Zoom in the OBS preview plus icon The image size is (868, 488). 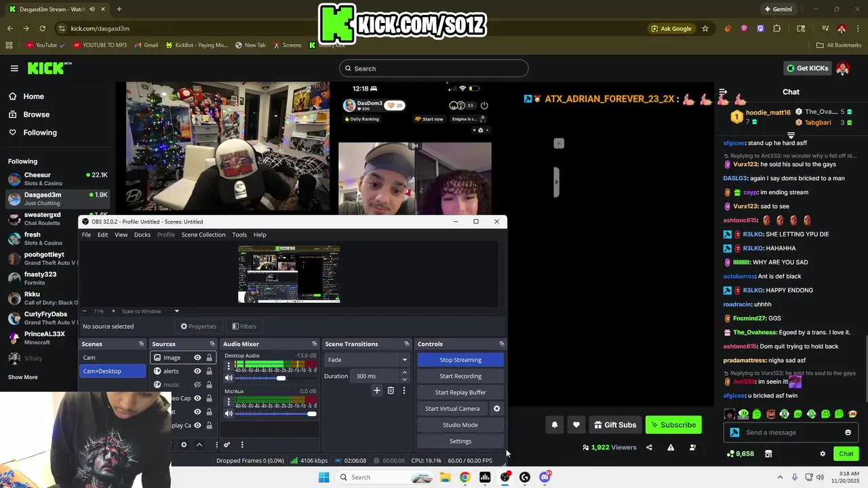pos(113,311)
